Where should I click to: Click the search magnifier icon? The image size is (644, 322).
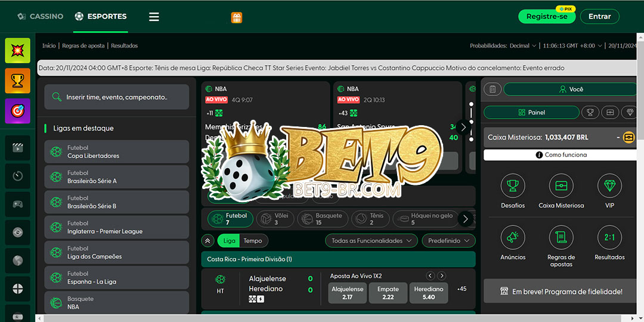(57, 97)
